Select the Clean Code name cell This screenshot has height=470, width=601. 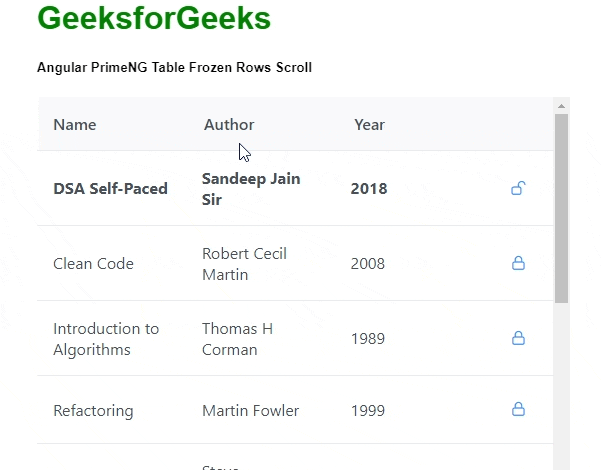coord(93,264)
